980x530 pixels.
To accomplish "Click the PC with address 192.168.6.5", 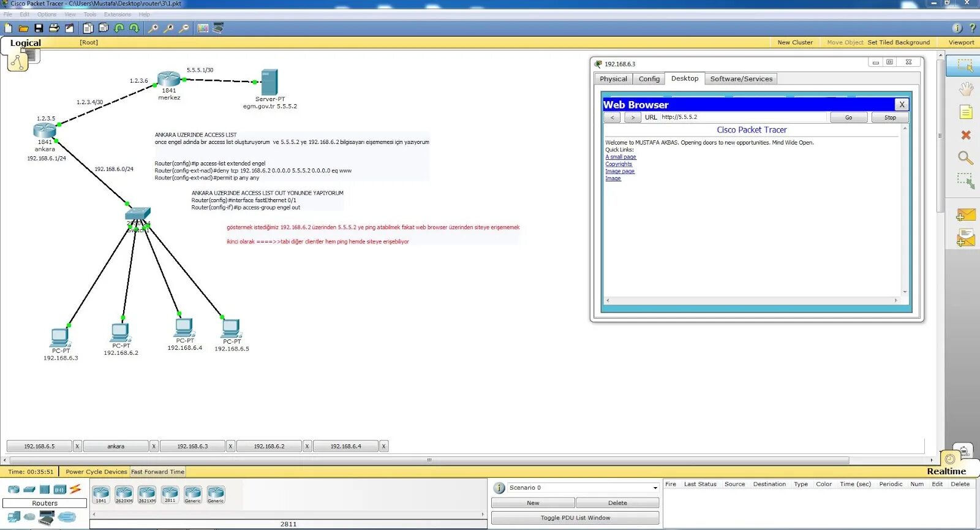I will coord(231,328).
